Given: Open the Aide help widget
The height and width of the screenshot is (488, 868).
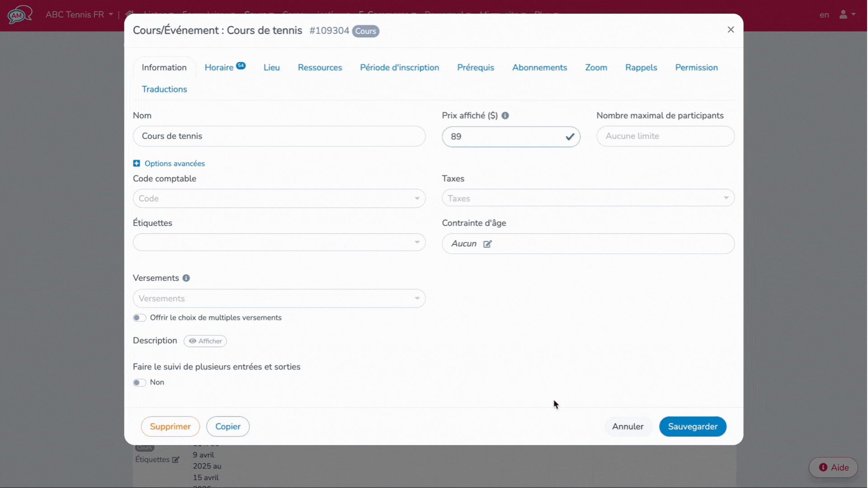Looking at the screenshot, I should [x=833, y=467].
